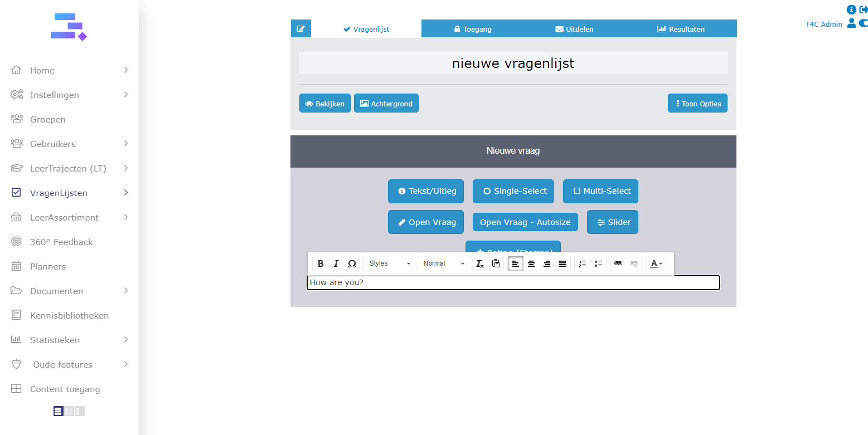Switch to the Toegang tab
This screenshot has width=868, height=435.
tap(473, 29)
